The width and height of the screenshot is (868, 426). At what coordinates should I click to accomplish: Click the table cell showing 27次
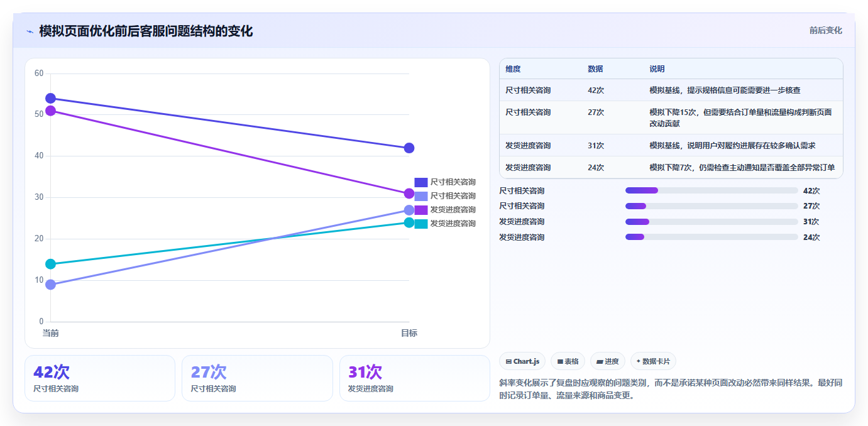point(596,112)
